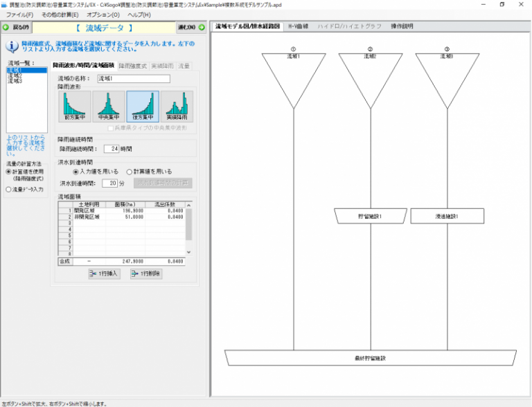Click the 流出係数 column header
Image resolution: width=532 pixels, height=407 pixels.
[166, 204]
